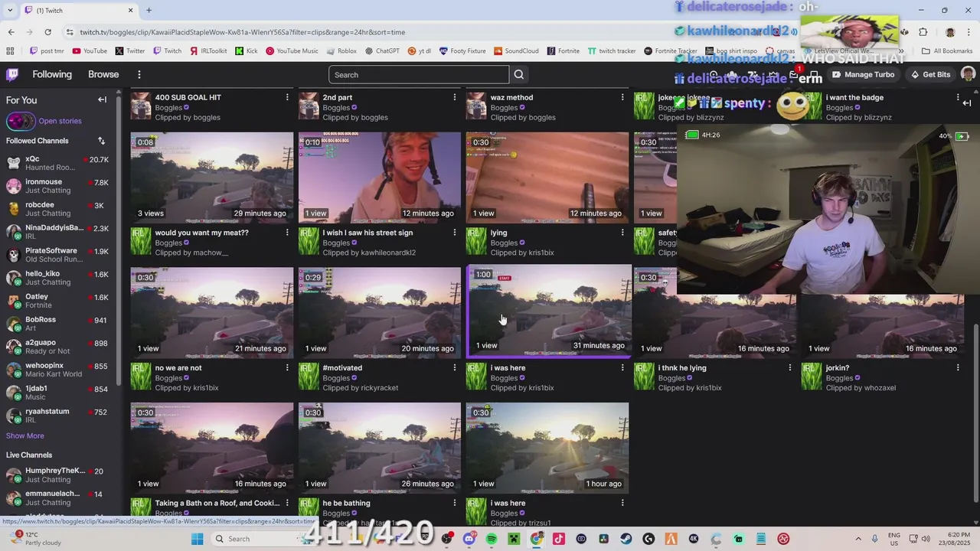Image resolution: width=980 pixels, height=551 pixels.
Task: Click the Twitch search field
Action: pyautogui.click(x=419, y=74)
